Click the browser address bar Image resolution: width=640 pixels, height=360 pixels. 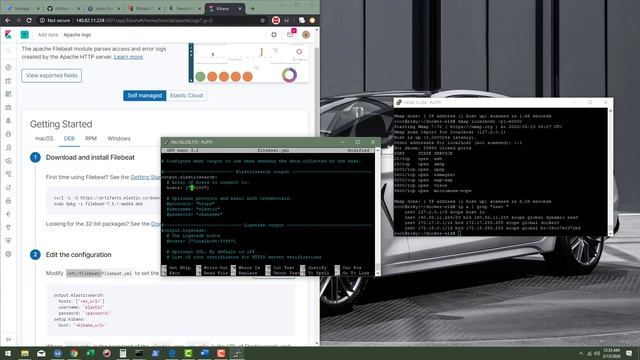(x=151, y=20)
